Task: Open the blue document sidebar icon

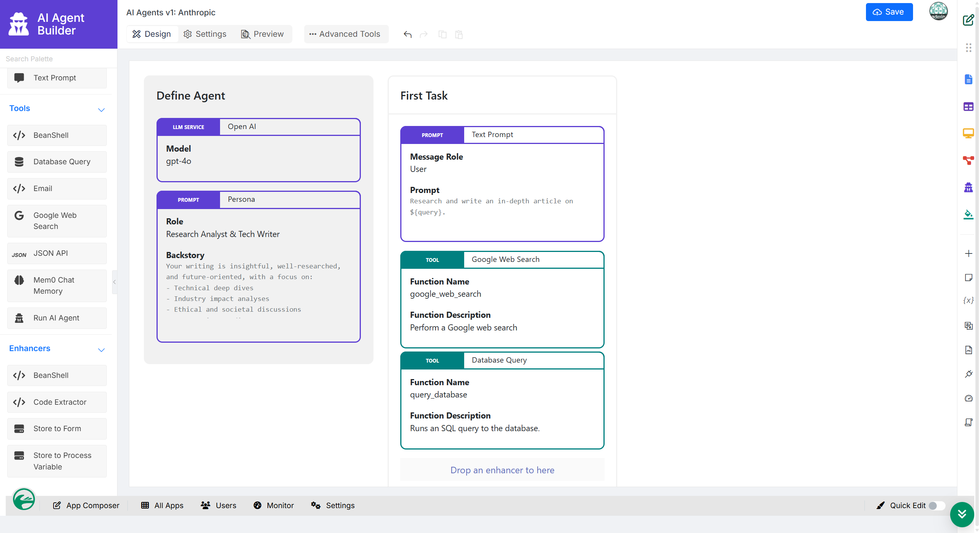Action: click(968, 79)
